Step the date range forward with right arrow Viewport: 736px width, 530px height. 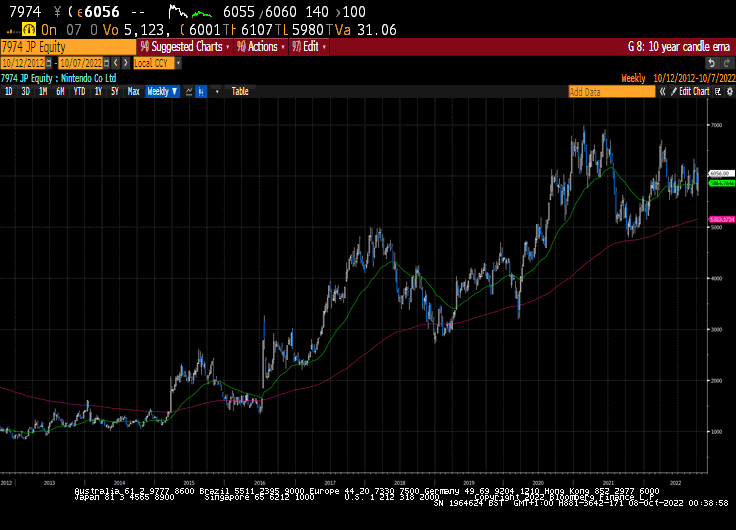(125, 63)
